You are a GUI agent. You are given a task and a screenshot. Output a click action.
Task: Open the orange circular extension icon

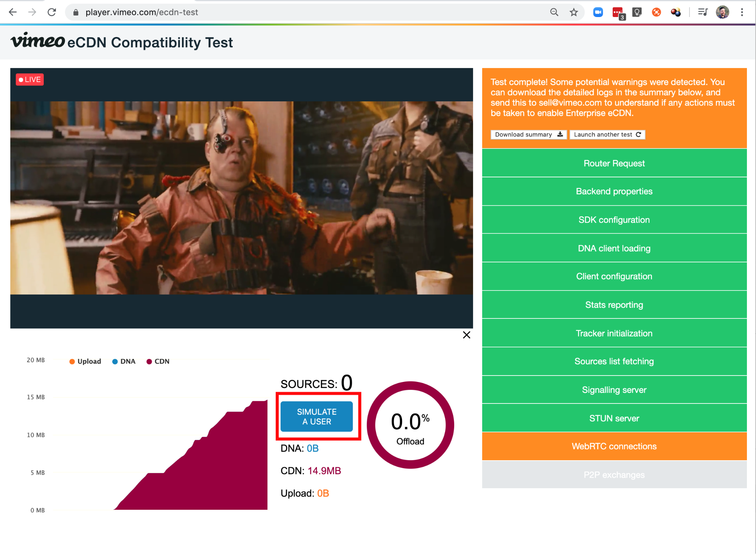point(657,12)
